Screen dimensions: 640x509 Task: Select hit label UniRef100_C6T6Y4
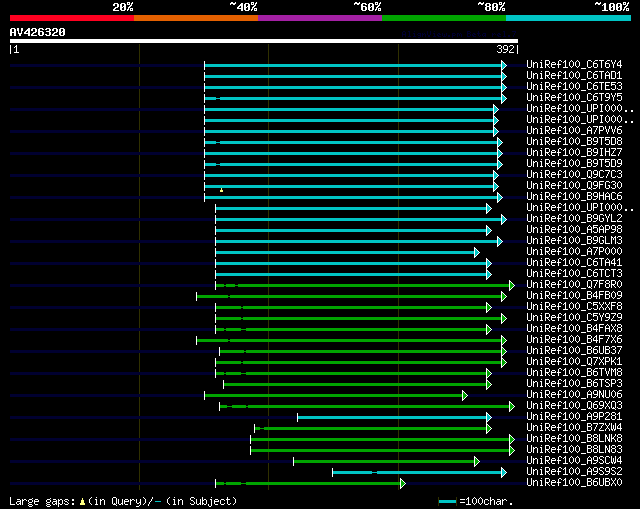[x=574, y=64]
